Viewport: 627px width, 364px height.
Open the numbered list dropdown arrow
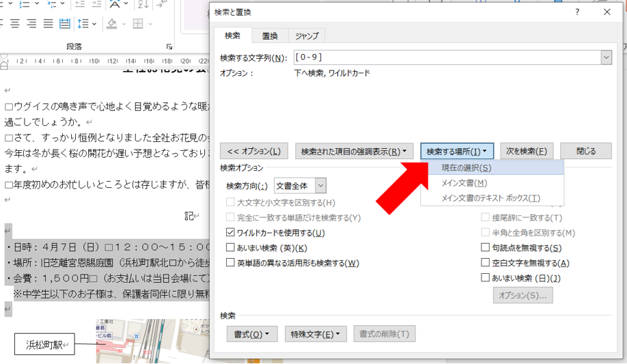click(37, 4)
